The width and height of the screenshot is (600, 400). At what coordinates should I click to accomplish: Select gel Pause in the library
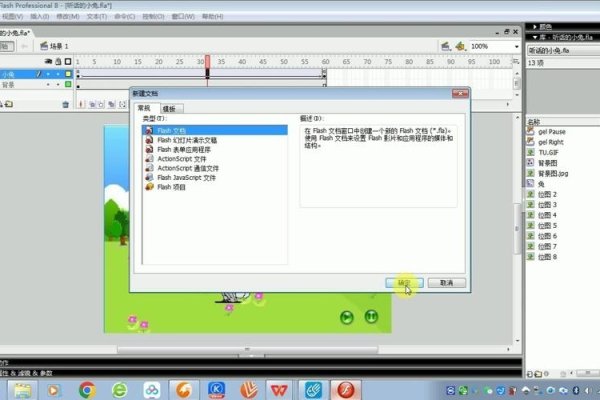click(552, 132)
